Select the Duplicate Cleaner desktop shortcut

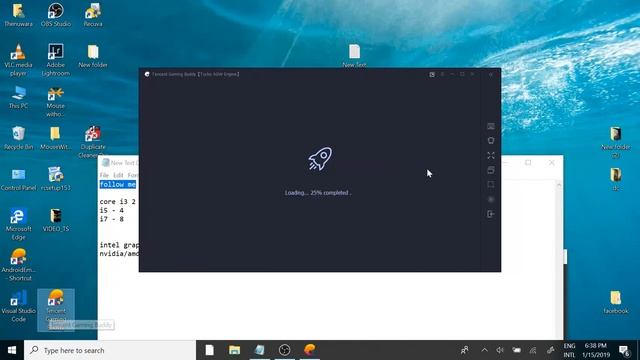[x=93, y=142]
